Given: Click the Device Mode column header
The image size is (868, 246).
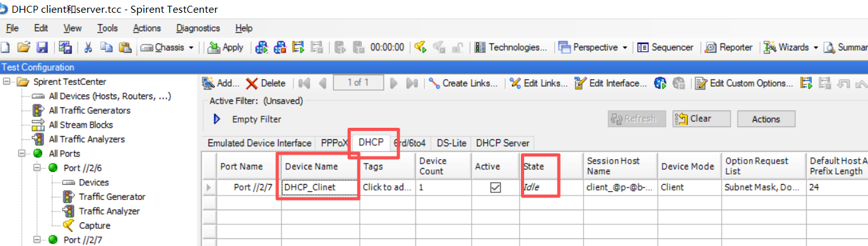Looking at the screenshot, I should [689, 166].
